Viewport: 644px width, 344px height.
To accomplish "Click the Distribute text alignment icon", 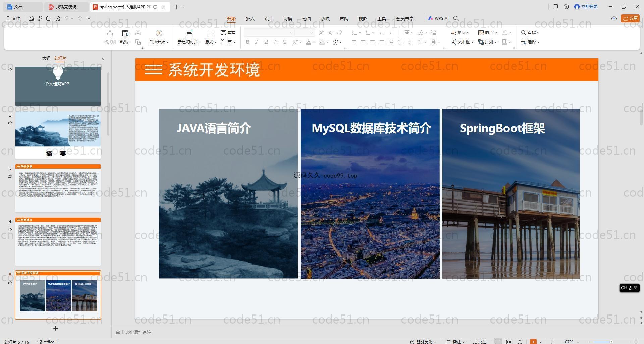I will [x=391, y=42].
